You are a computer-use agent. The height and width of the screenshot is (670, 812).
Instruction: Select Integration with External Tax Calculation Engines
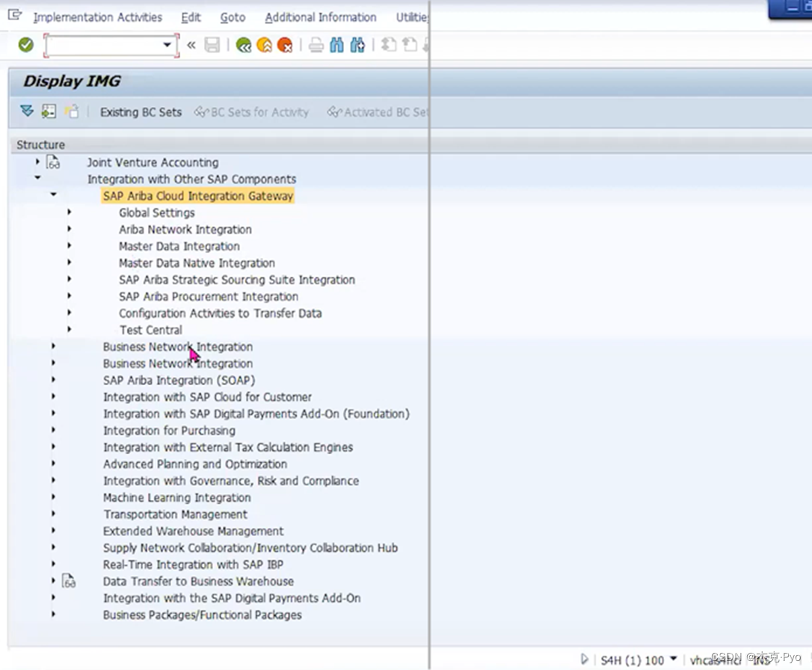(x=228, y=447)
